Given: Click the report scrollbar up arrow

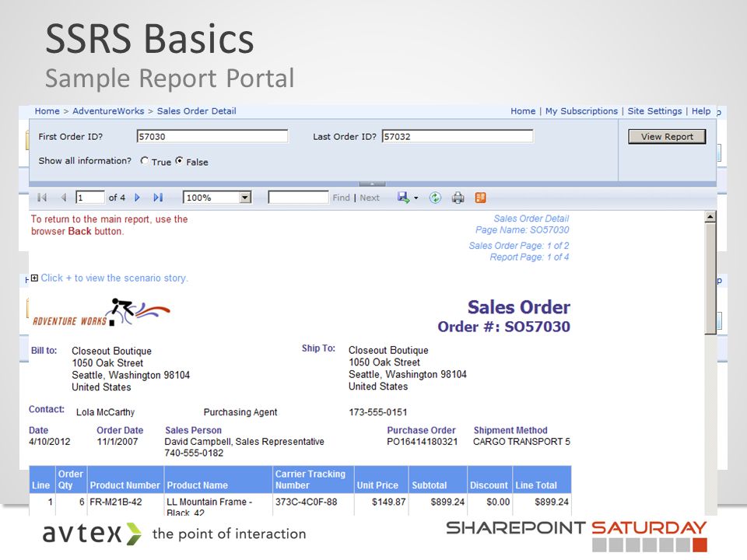Looking at the screenshot, I should click(710, 217).
